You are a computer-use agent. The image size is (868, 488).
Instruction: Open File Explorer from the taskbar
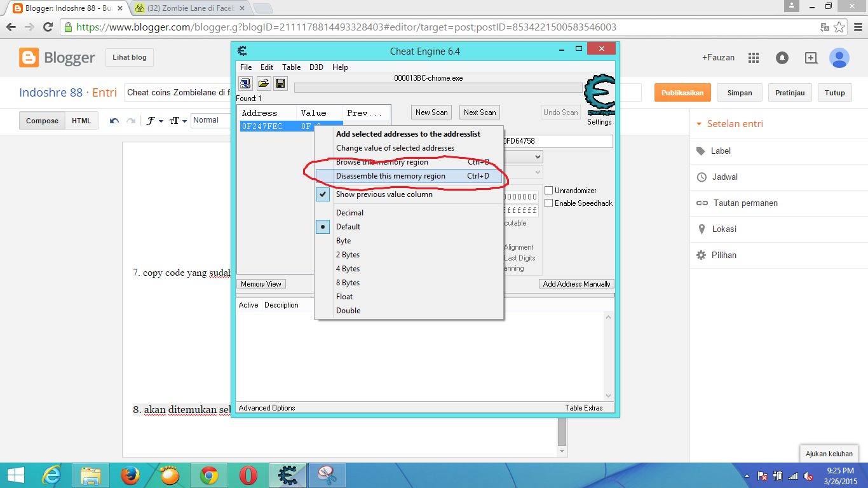91,475
